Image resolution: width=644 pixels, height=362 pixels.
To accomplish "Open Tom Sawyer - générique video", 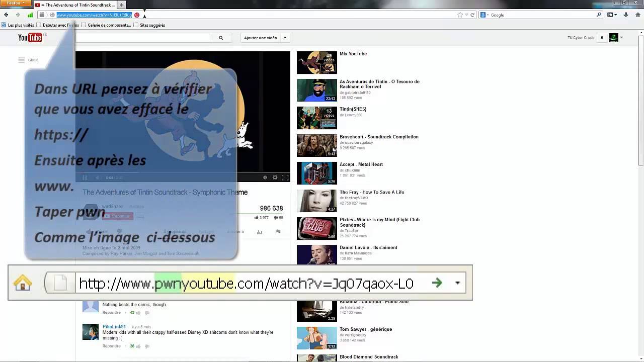I will 366,329.
